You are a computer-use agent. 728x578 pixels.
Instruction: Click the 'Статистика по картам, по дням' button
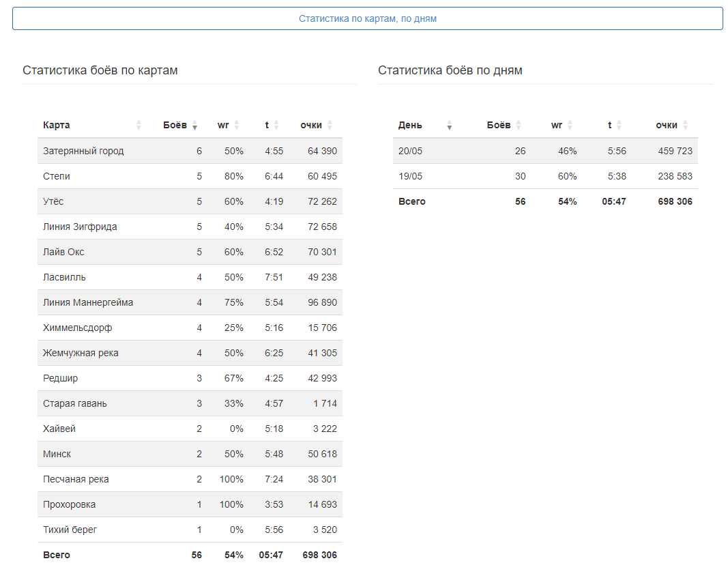click(x=367, y=18)
